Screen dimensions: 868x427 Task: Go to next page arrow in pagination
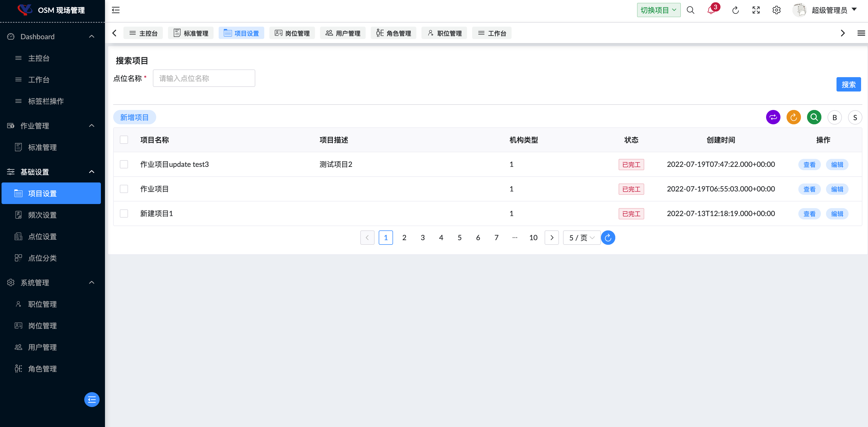pos(552,238)
